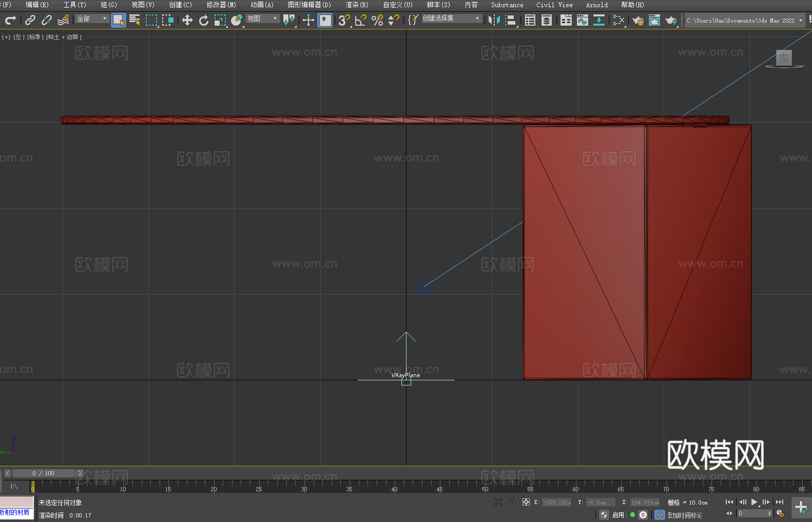Click the ViewCube in viewport
The image size is (812, 522).
pyautogui.click(x=784, y=58)
